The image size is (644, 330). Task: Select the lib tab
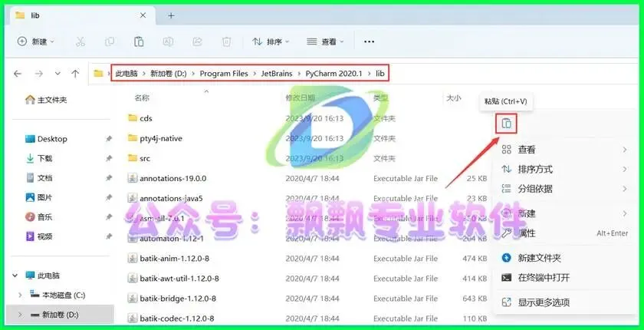tap(80, 15)
